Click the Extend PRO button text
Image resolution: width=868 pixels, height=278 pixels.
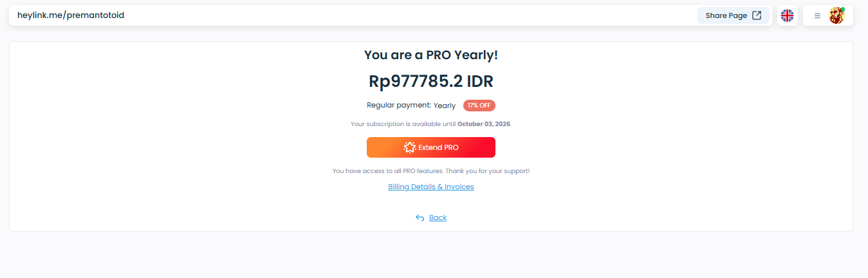point(438,147)
